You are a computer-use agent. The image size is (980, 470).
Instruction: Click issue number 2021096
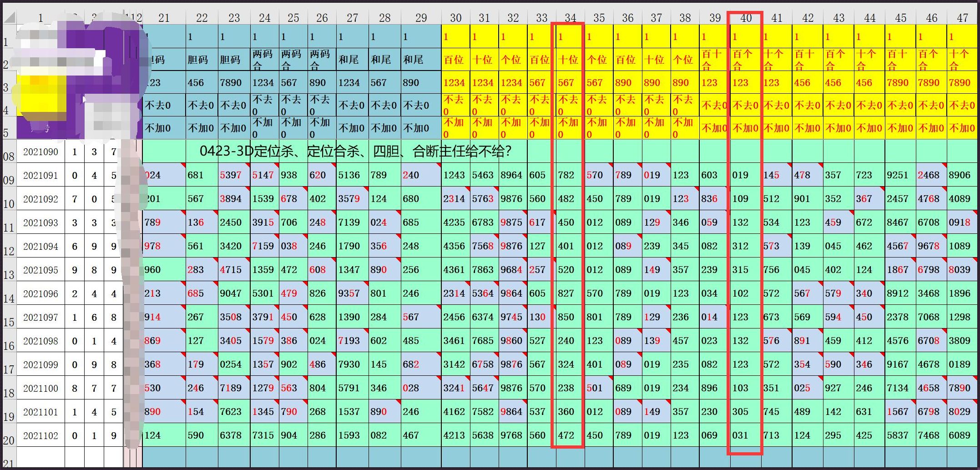coord(40,293)
